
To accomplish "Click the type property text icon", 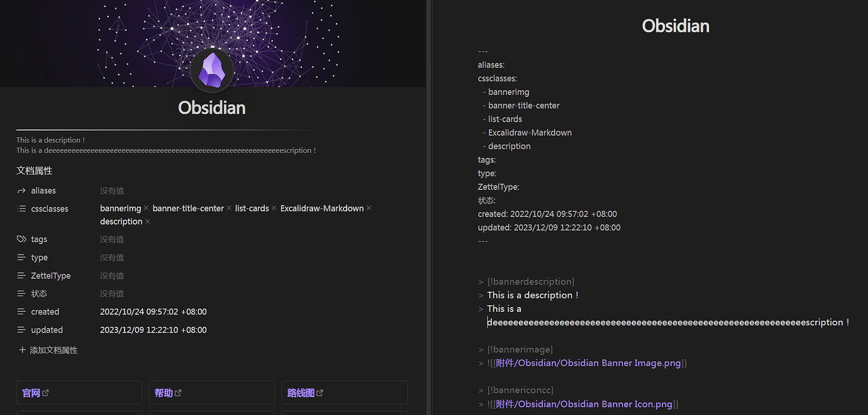I will tap(21, 257).
